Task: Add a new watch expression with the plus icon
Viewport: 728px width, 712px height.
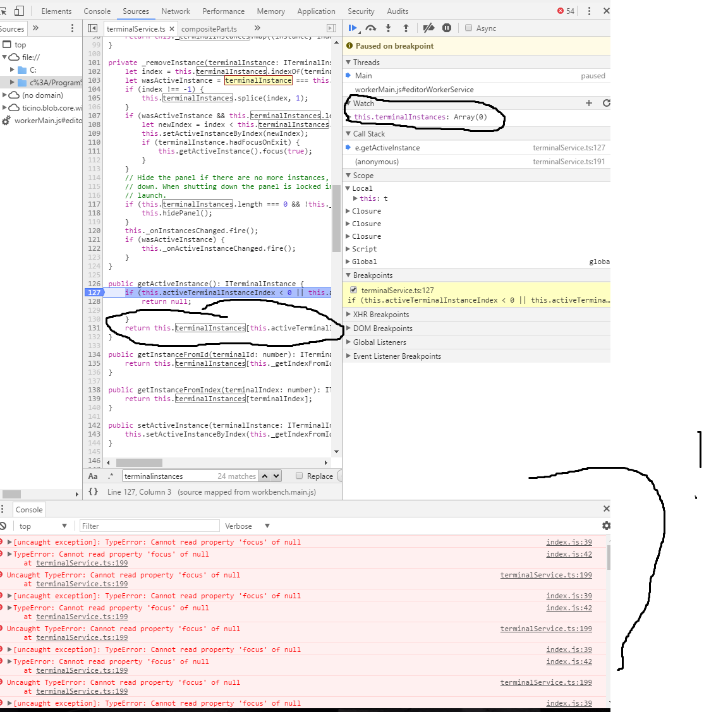Action: (588, 102)
